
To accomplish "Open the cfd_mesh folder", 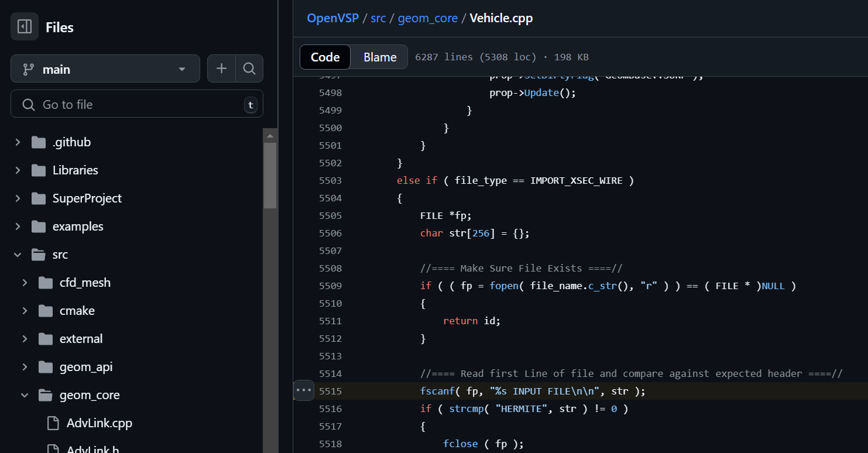I will (x=85, y=283).
